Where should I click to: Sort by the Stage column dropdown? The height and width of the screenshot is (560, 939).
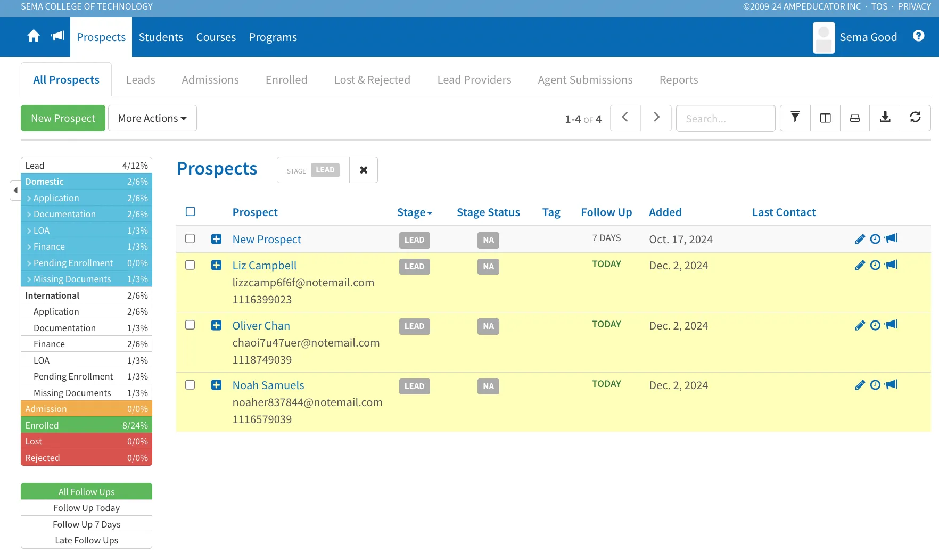tap(414, 212)
